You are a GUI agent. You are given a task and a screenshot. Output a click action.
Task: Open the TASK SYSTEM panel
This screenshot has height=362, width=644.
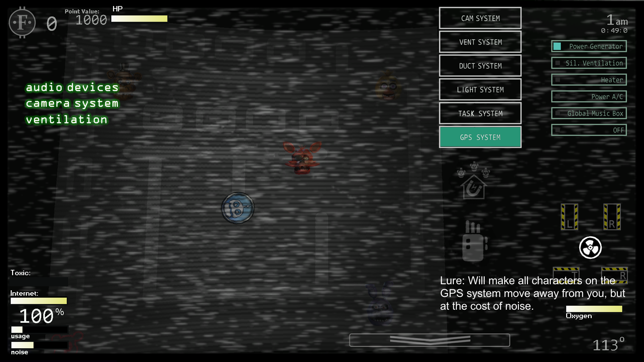point(480,114)
